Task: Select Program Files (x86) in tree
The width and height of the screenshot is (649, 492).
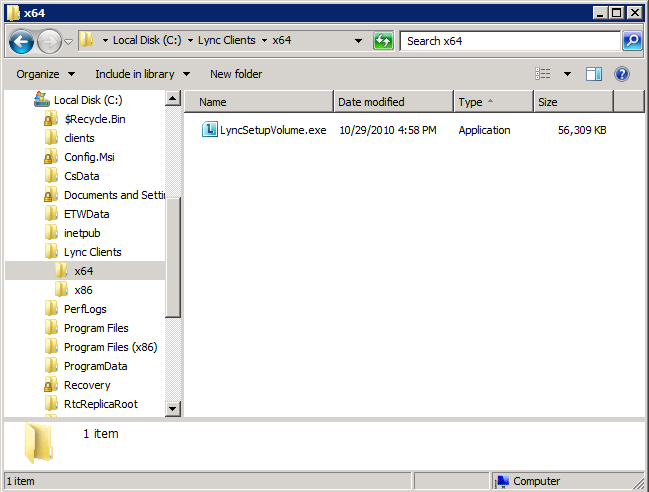Action: (111, 348)
